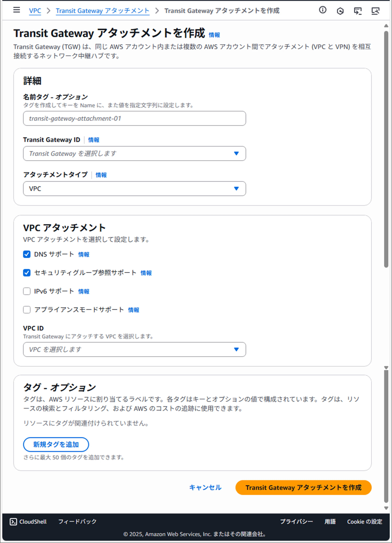Click the monitor search icon in top bar
This screenshot has height=543, width=392.
coord(375,11)
